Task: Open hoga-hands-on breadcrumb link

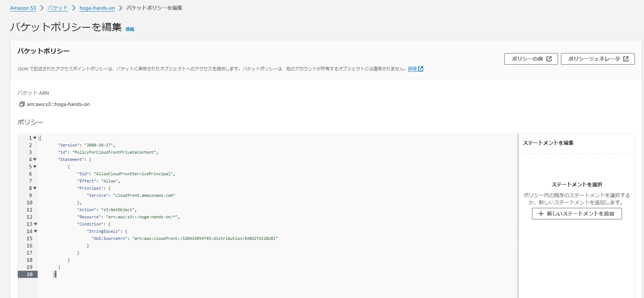Action: [97, 8]
